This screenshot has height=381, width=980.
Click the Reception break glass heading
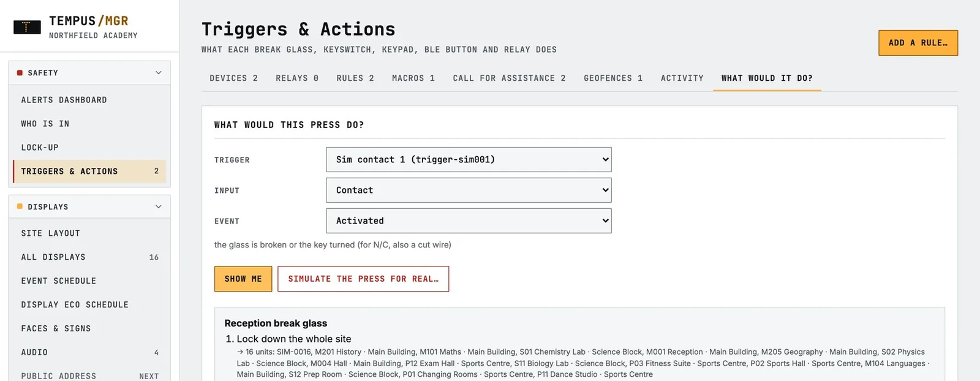click(x=276, y=323)
